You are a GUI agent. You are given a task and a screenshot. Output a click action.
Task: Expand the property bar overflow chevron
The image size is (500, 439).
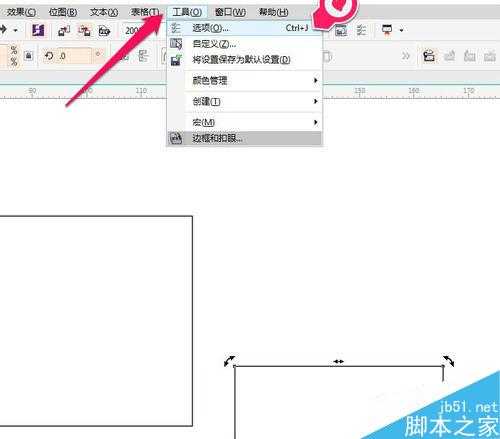[406, 56]
